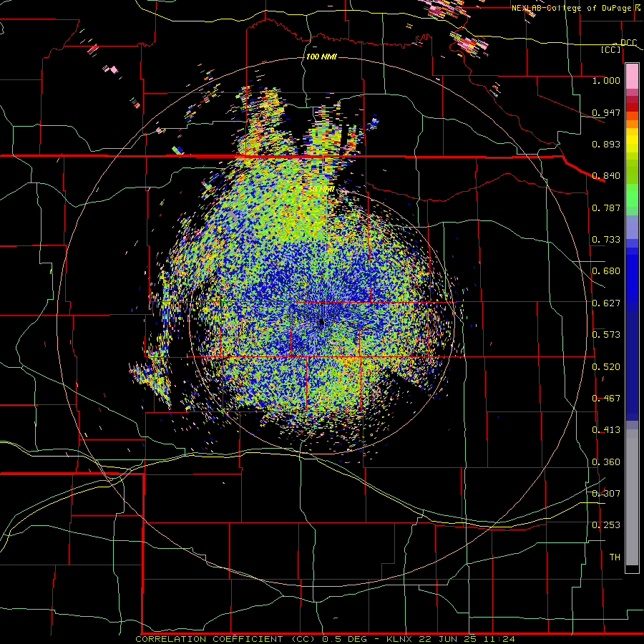
Task: Click the Correlation Coefficient KLNX caption text
Action: (325, 639)
